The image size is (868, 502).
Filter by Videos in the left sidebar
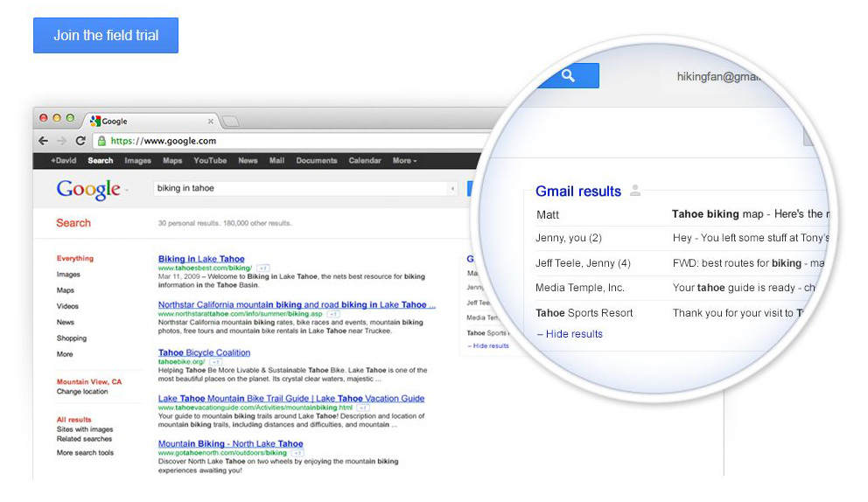point(67,306)
